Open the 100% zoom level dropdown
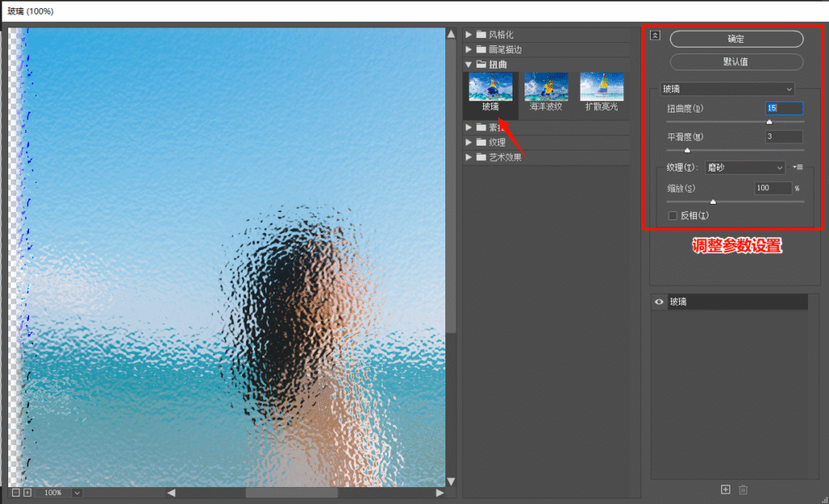The image size is (829, 504). (76, 492)
